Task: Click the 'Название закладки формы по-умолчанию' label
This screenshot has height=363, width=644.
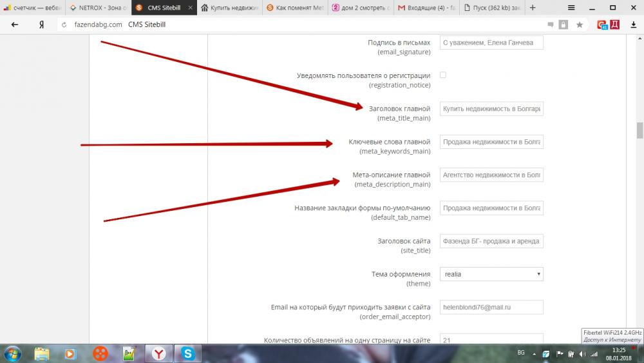Action: click(x=362, y=208)
